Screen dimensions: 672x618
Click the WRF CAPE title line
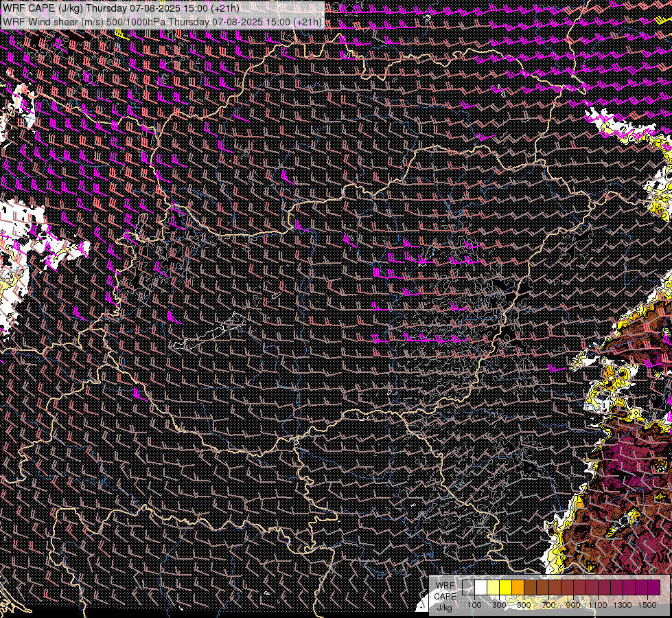(121, 8)
